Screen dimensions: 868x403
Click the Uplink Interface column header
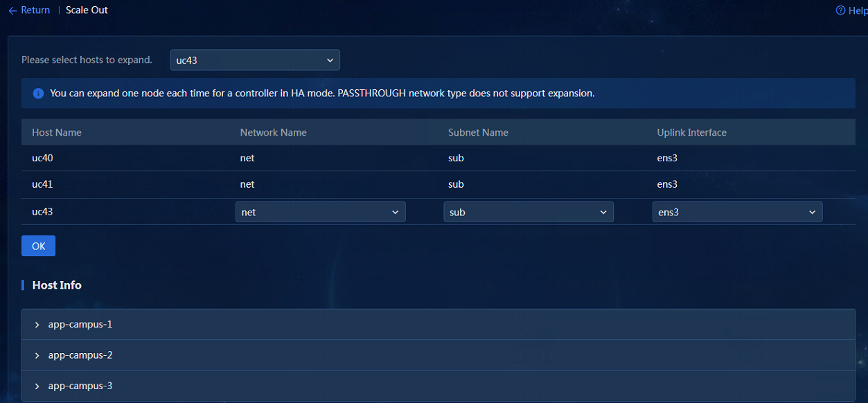click(692, 132)
